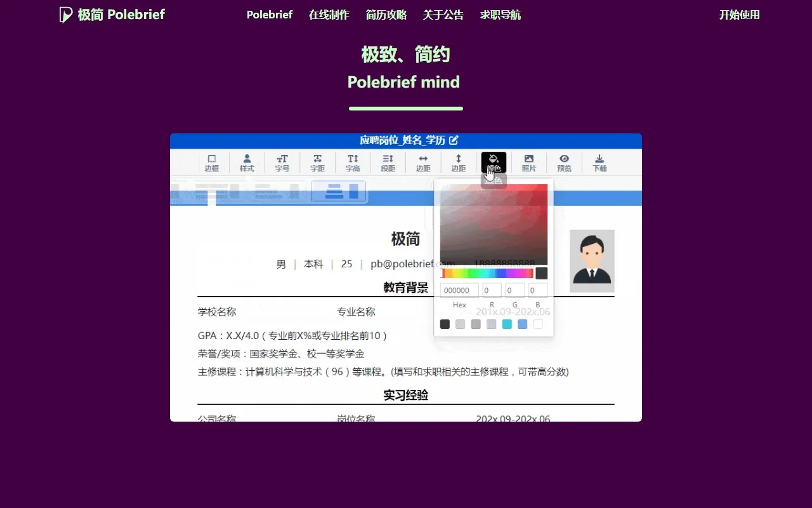Screen dimensions: 812x508
Task: Select the 边框 (border) tool
Action: (x=212, y=163)
